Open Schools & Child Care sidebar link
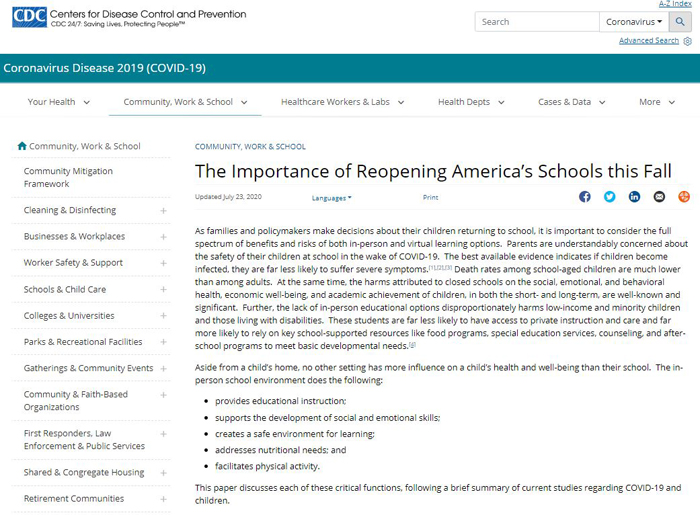 tap(65, 289)
